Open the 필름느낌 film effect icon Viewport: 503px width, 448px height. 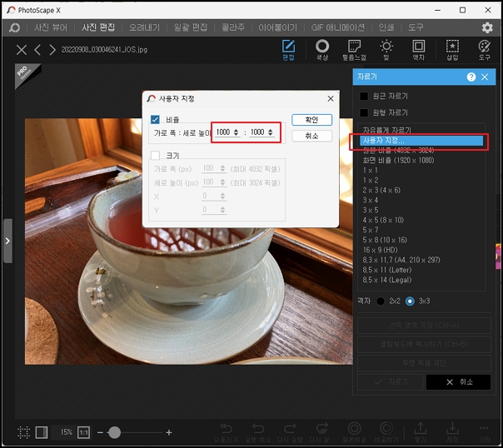click(x=354, y=50)
